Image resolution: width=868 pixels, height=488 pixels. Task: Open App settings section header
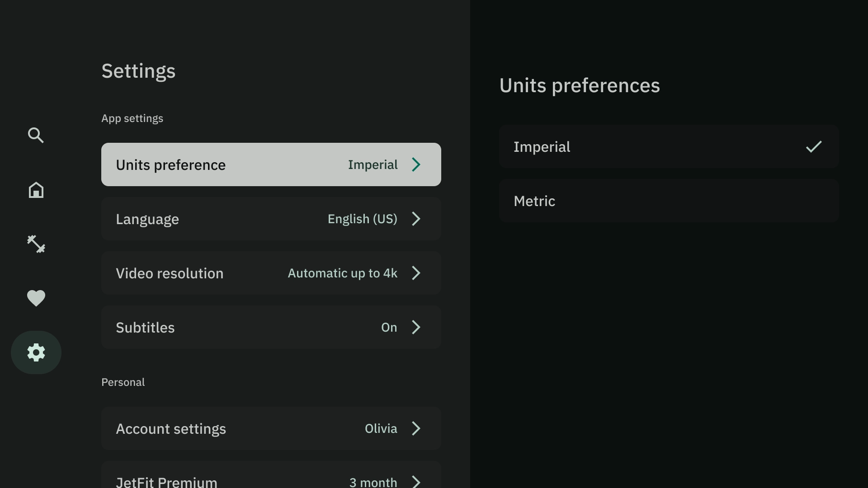click(132, 118)
